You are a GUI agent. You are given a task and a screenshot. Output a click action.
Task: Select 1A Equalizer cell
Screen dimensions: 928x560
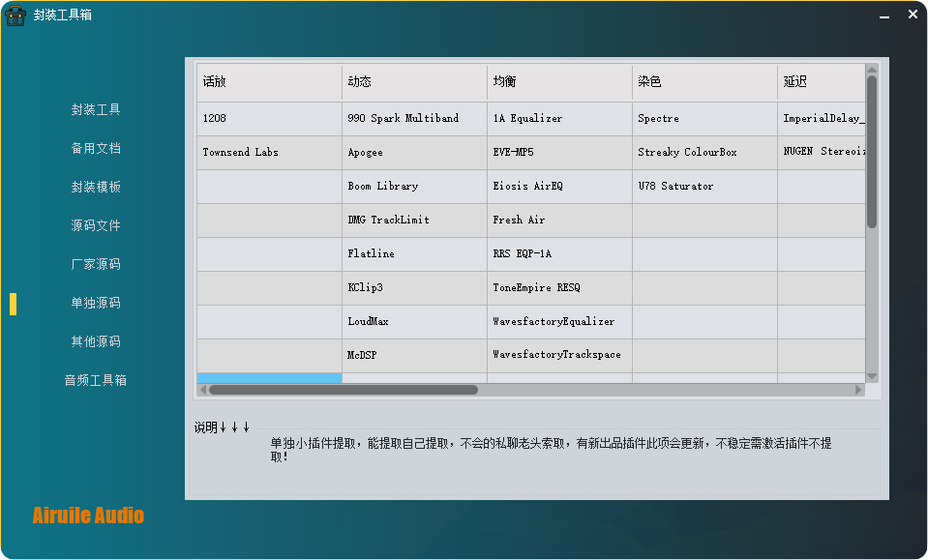(x=559, y=119)
